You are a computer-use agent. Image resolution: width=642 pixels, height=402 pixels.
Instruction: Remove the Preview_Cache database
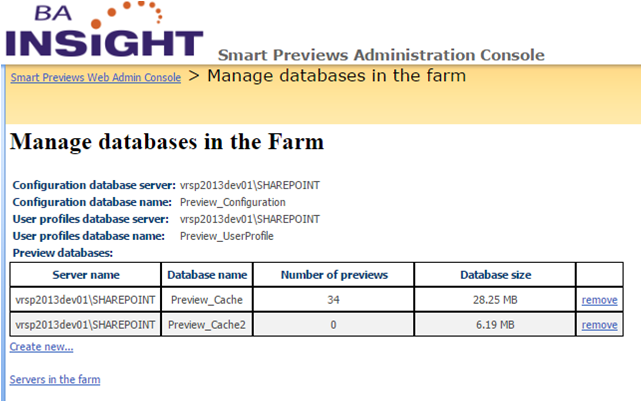[x=599, y=299]
